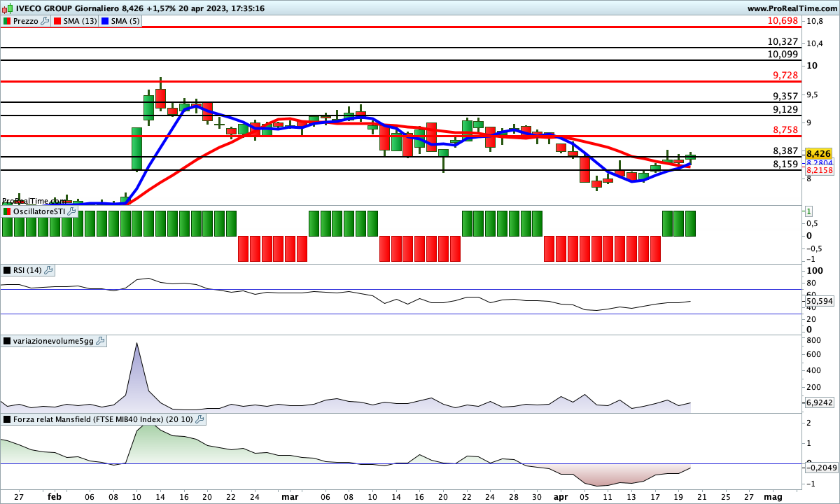Click the 9,129 price level label
This screenshot has height=504, width=840.
(x=785, y=109)
